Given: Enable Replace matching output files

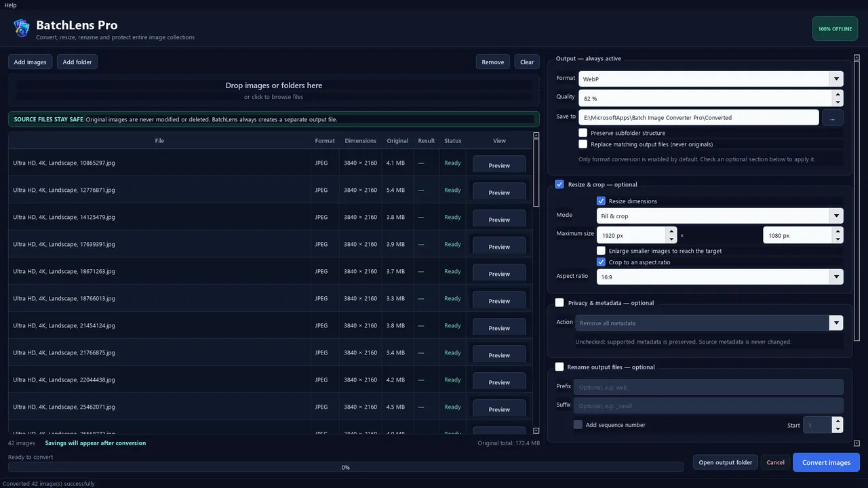Looking at the screenshot, I should [583, 144].
